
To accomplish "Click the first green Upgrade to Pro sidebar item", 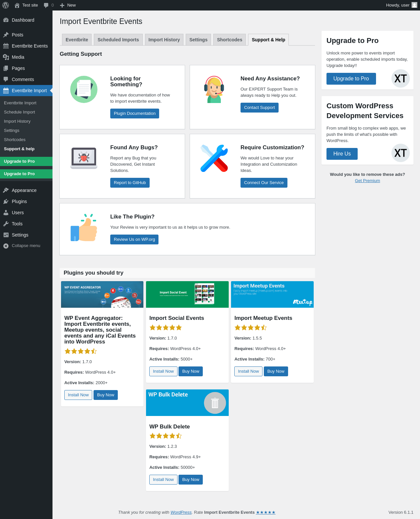I will [26, 161].
